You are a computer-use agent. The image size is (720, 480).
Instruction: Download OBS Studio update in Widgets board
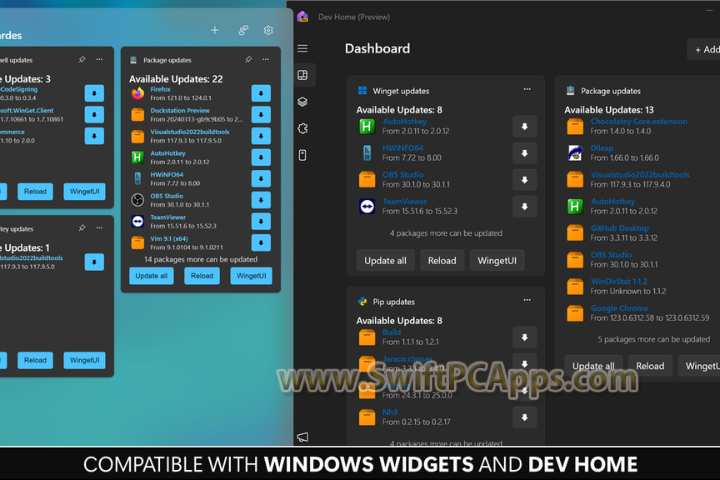coord(261,200)
